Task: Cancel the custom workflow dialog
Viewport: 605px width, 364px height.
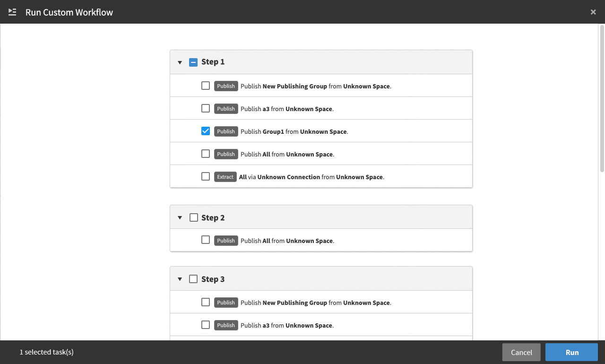Action: (x=521, y=352)
